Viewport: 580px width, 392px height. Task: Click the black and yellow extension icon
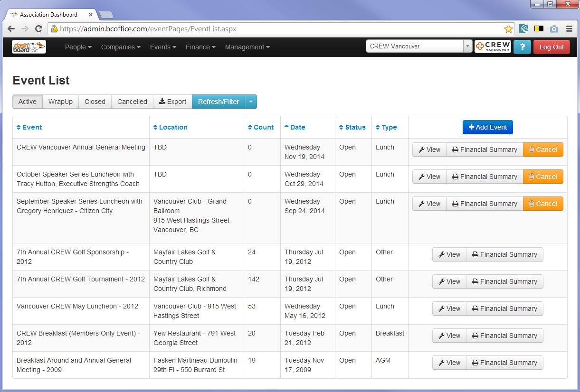539,29
